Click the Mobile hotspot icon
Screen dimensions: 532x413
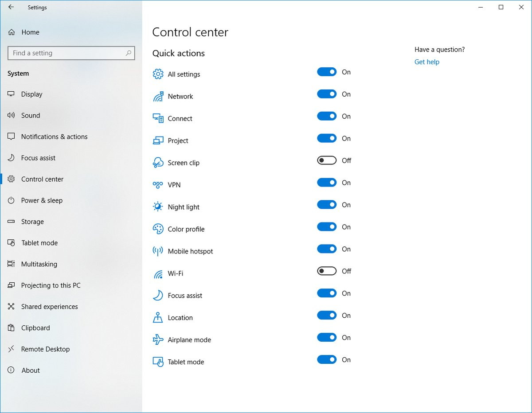pos(158,251)
